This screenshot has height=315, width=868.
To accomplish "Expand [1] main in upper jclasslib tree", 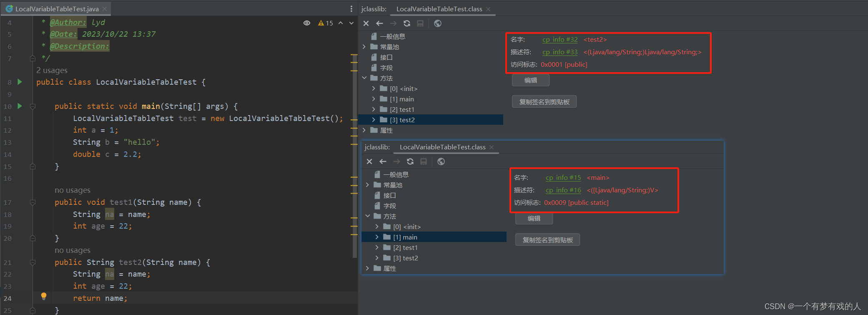I will pos(374,99).
